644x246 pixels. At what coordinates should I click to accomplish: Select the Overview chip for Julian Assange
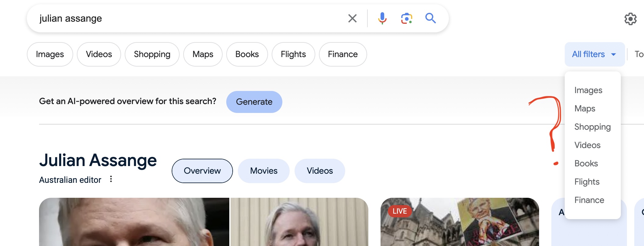point(202,171)
